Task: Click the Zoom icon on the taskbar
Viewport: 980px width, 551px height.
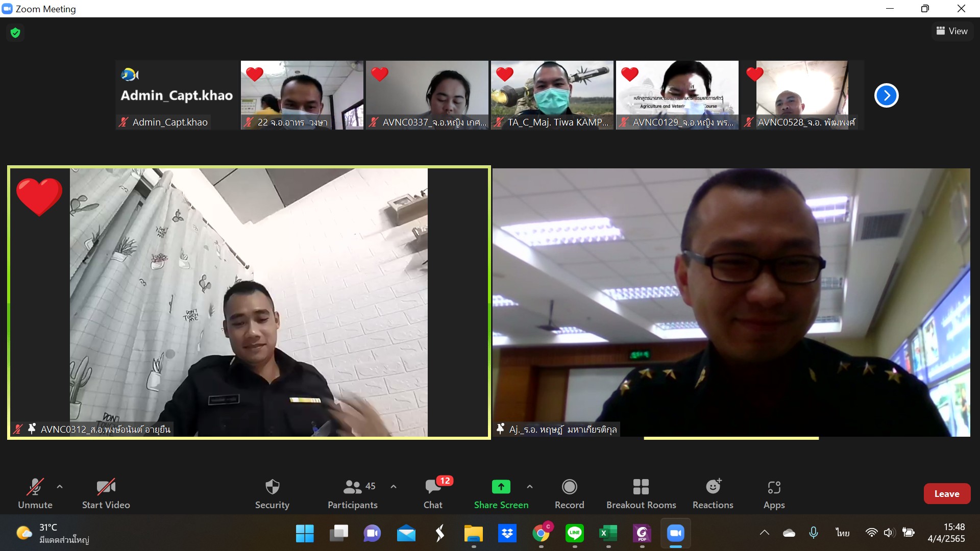Action: click(x=675, y=534)
